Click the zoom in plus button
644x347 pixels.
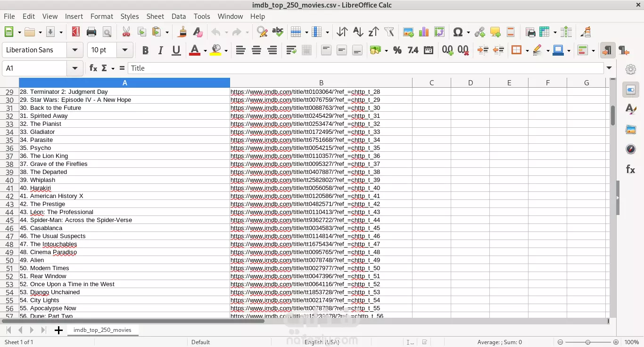click(x=616, y=342)
